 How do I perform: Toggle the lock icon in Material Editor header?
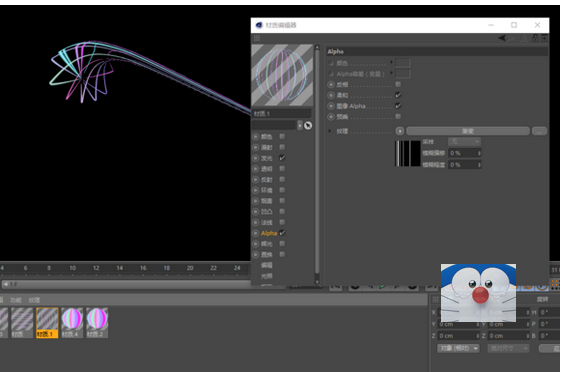pos(535,38)
